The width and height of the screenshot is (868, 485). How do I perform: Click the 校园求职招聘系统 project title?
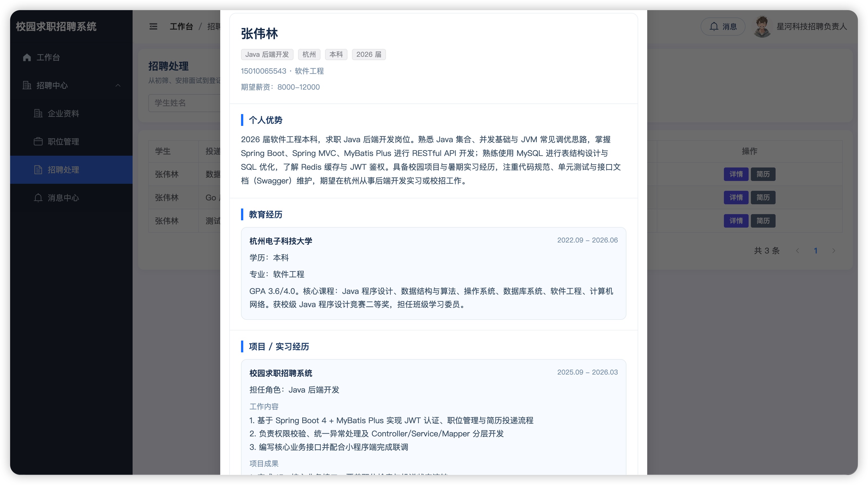pyautogui.click(x=281, y=373)
